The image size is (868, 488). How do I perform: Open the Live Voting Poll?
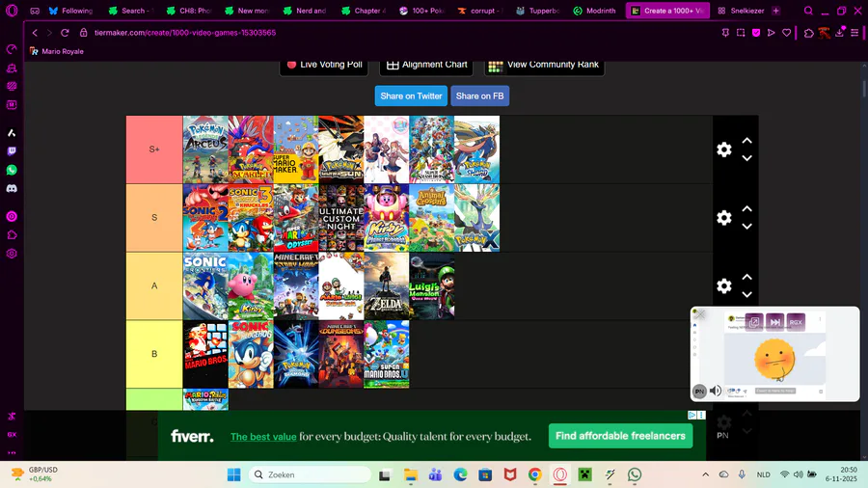tap(324, 66)
